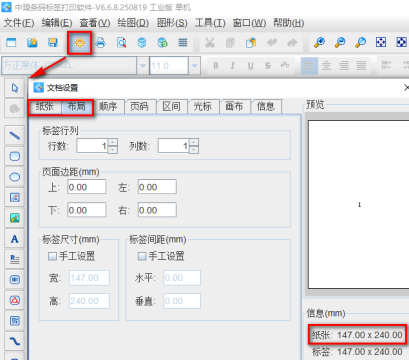This screenshot has width=409, height=361.
Task: Switch to the 区间 tab
Action: (x=171, y=107)
